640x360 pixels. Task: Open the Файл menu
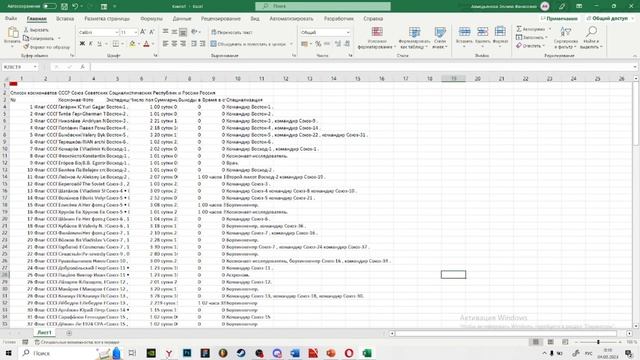(x=11, y=18)
